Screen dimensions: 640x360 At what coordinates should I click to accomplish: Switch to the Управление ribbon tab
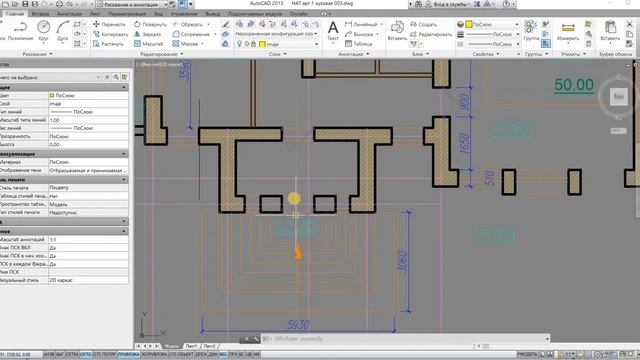click(184, 14)
